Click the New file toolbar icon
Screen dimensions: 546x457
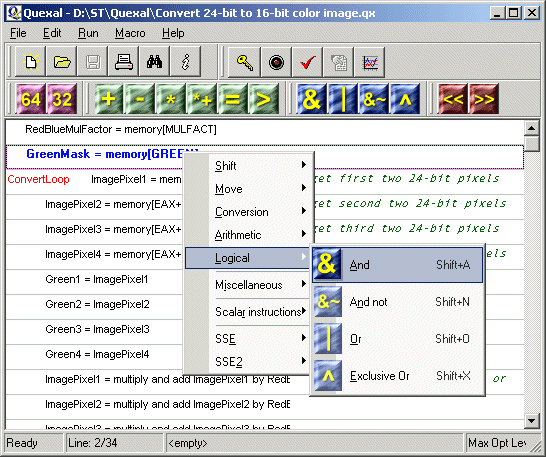point(31,62)
